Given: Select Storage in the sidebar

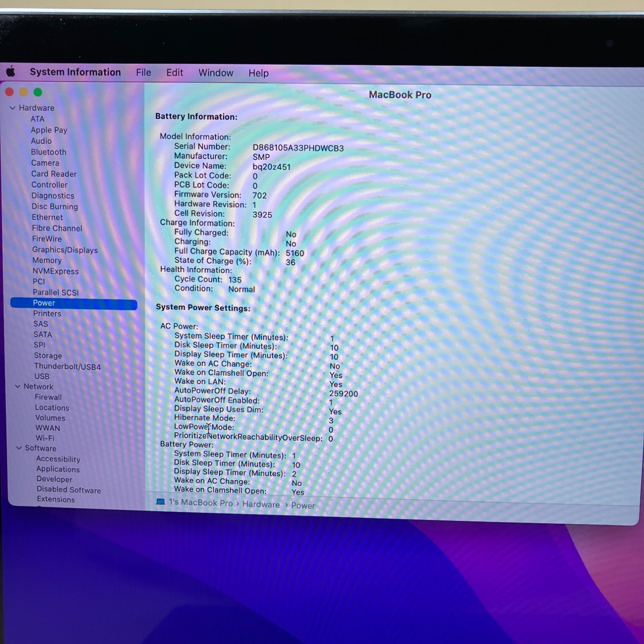Looking at the screenshot, I should (48, 355).
